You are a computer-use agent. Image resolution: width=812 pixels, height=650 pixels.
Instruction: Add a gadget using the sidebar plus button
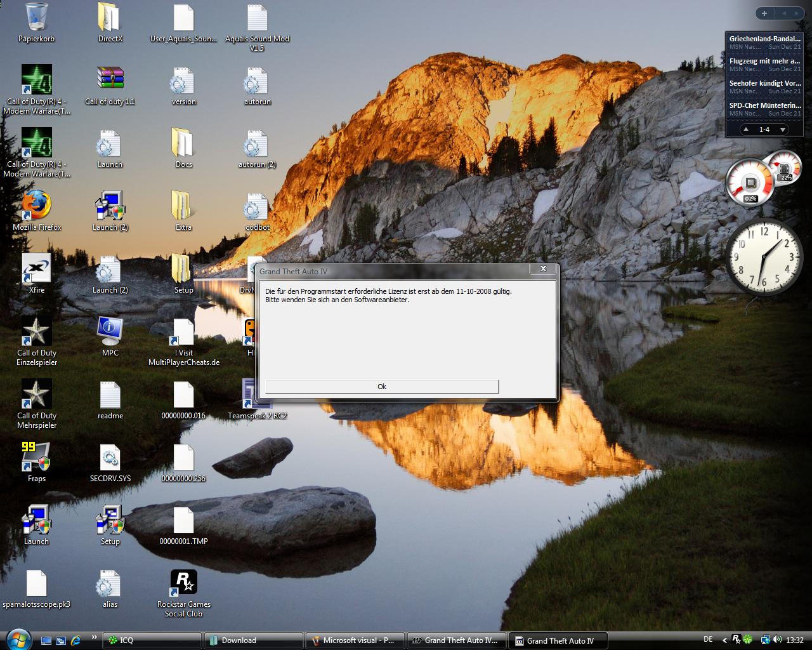tap(764, 13)
